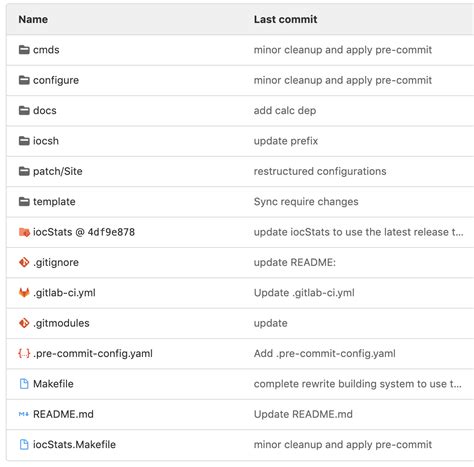Click the braces icon for .pre-commit-config.yaml
The image size is (474, 467).
(x=24, y=353)
